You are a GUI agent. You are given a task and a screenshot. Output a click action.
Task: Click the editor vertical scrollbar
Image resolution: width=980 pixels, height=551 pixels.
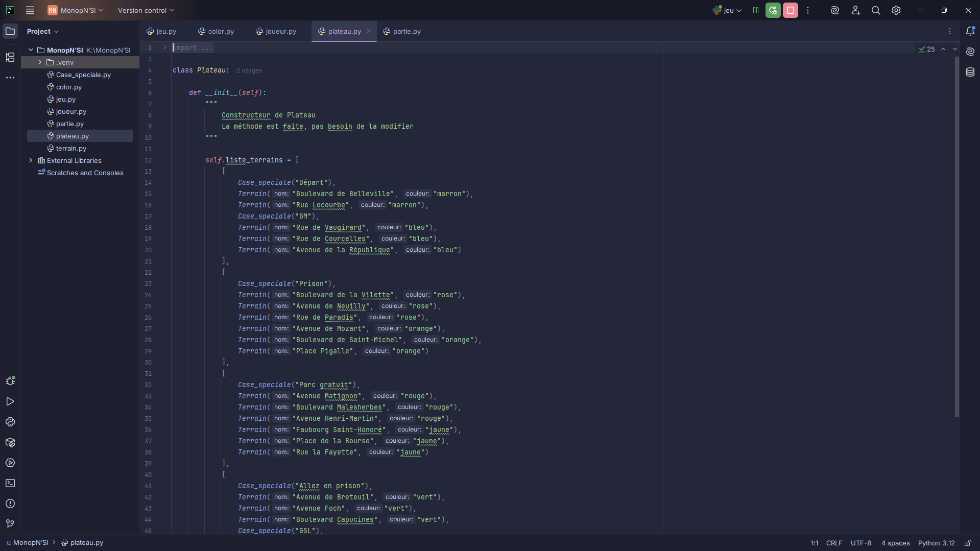(957, 235)
